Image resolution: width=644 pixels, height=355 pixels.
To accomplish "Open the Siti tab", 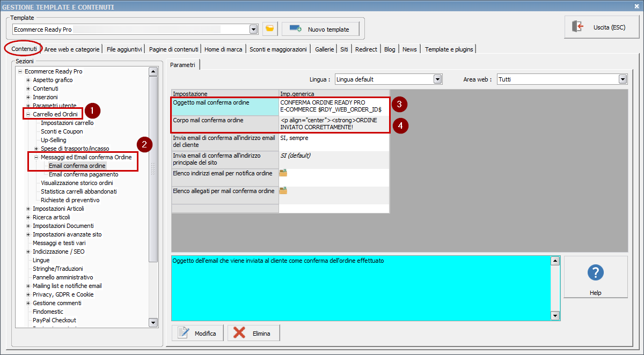I will tap(344, 49).
